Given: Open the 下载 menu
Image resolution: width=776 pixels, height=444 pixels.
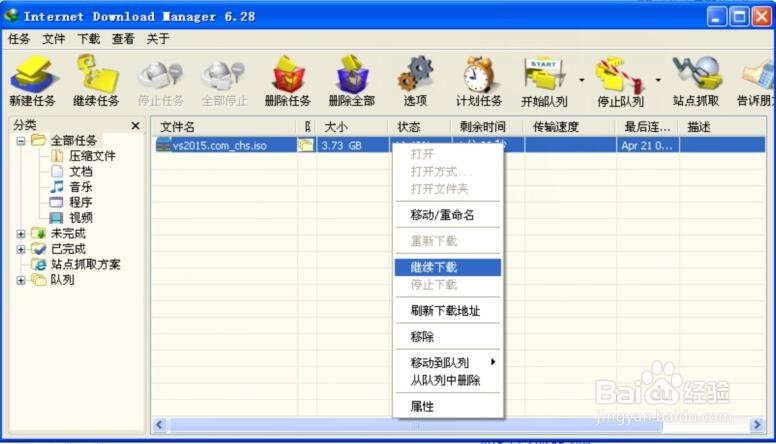Looking at the screenshot, I should pos(89,39).
